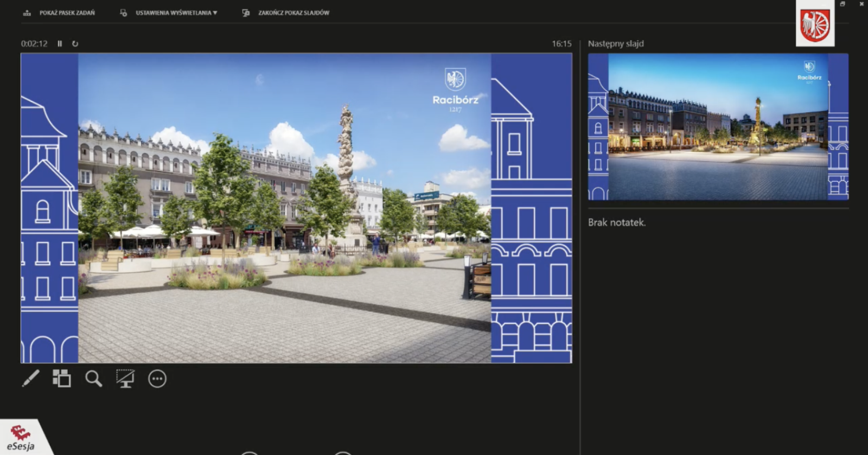Pause the presentation timer
This screenshot has width=868, height=455.
coord(60,43)
